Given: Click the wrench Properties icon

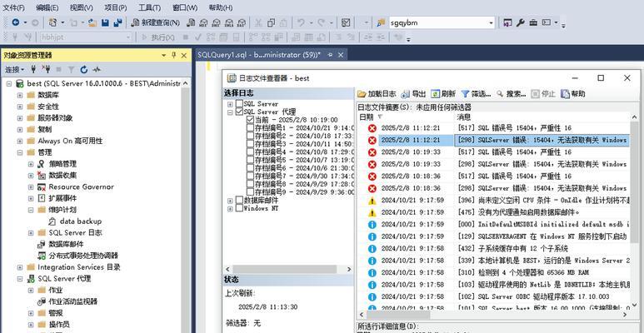Looking at the screenshot, I should click(521, 23).
